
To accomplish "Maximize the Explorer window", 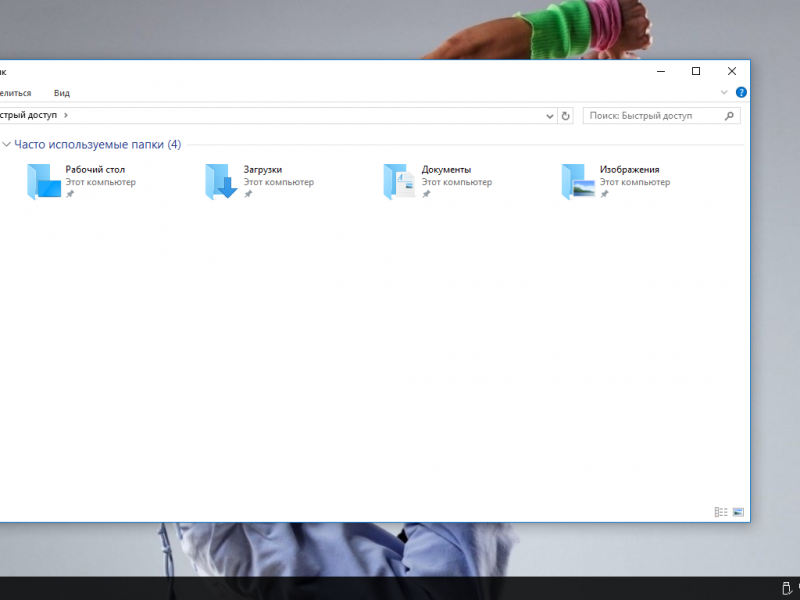I will (x=696, y=71).
